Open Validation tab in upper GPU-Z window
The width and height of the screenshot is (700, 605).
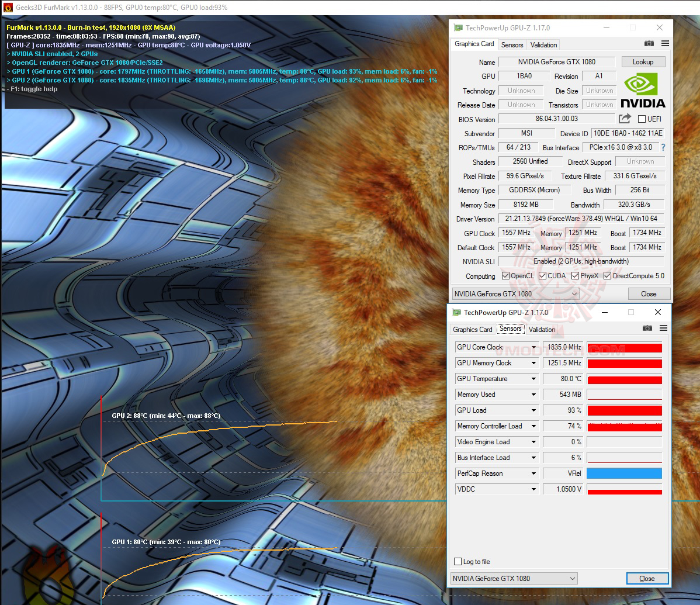pyautogui.click(x=543, y=44)
